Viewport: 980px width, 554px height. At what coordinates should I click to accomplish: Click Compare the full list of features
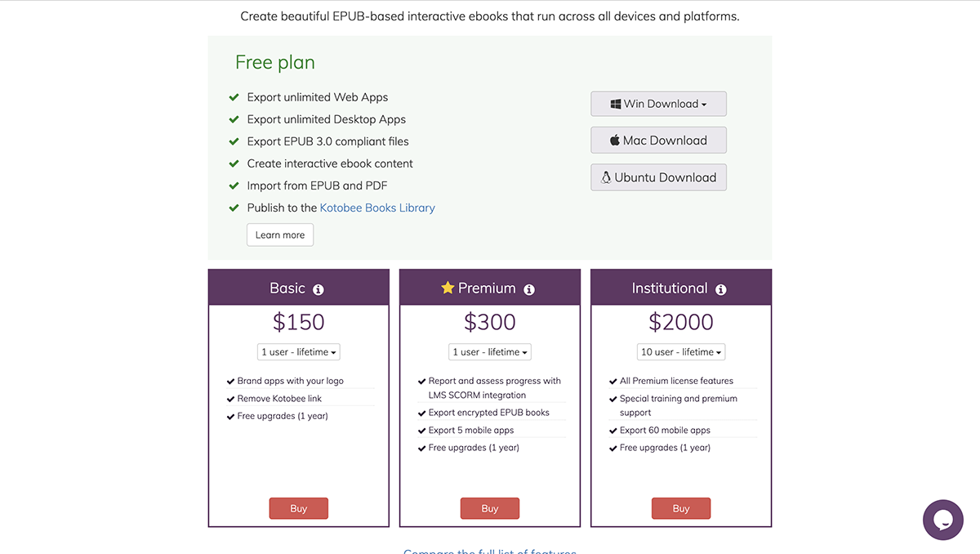[x=489, y=552]
